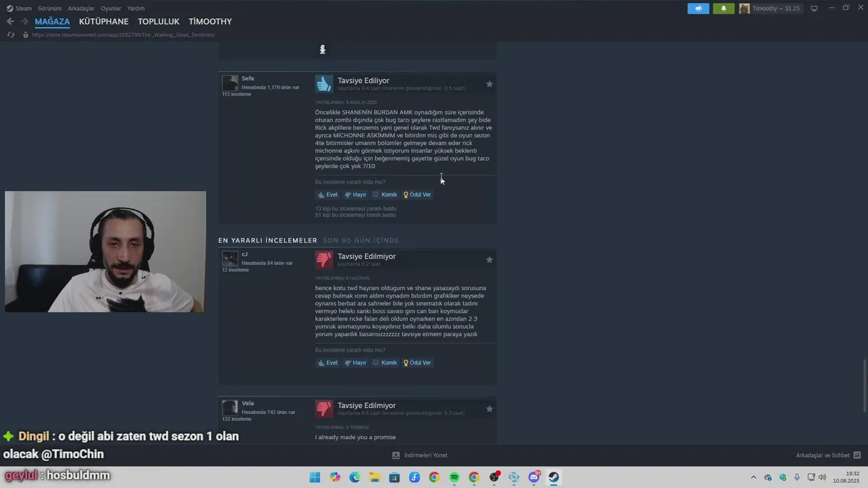Click thumbs-down icon on cJ's review
This screenshot has width=868, height=488.
click(324, 260)
